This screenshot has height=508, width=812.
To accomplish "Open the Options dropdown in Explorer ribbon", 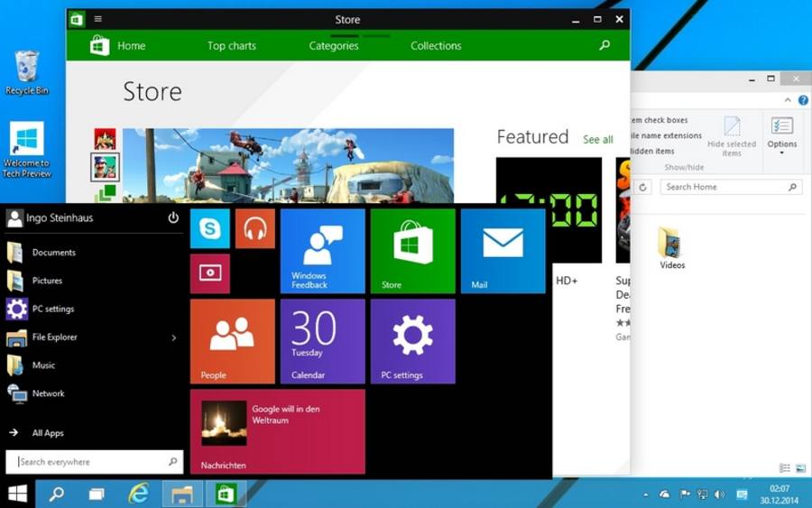I will [x=782, y=137].
